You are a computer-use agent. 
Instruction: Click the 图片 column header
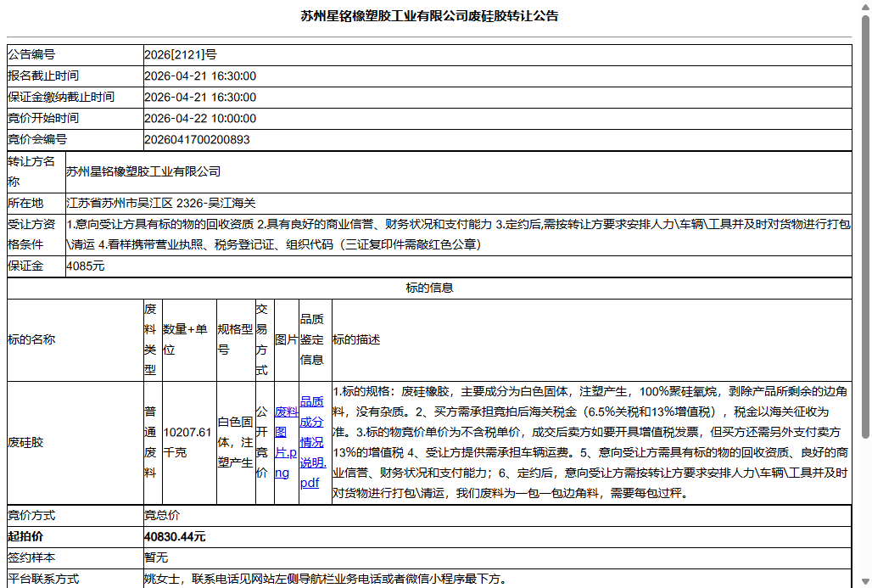coord(287,339)
